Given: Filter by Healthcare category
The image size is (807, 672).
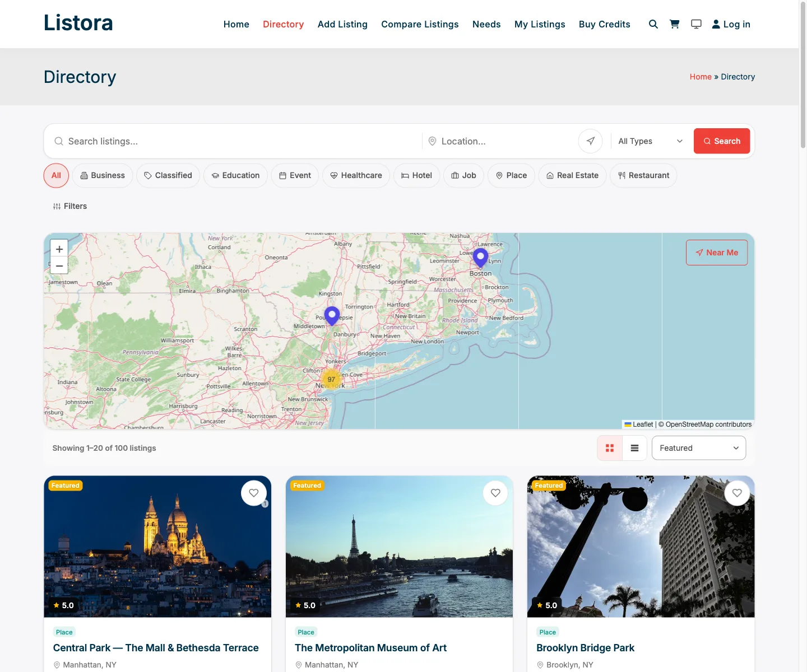Looking at the screenshot, I should click(356, 175).
